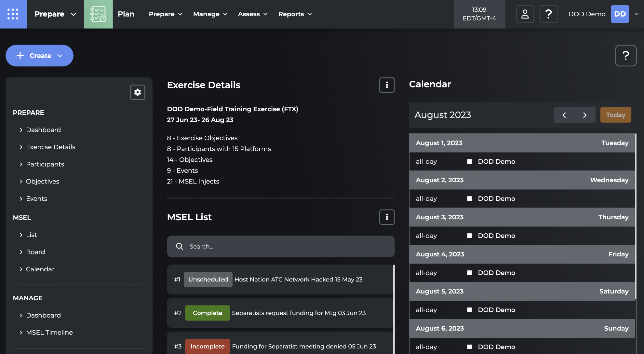Viewport: 644px width, 354px height.
Task: Open sidebar settings gear icon
Action: pyautogui.click(x=138, y=92)
